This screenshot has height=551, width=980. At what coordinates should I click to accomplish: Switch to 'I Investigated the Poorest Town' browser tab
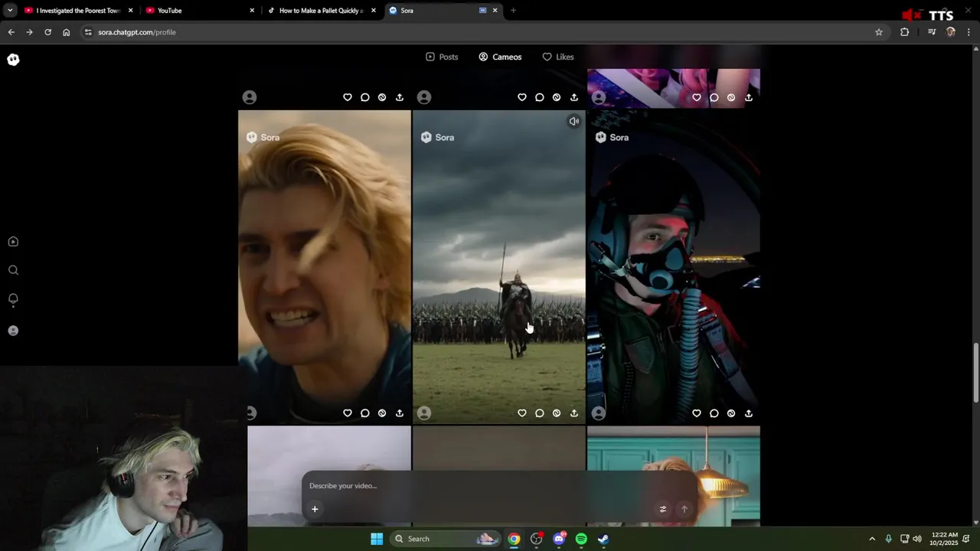coord(79,11)
